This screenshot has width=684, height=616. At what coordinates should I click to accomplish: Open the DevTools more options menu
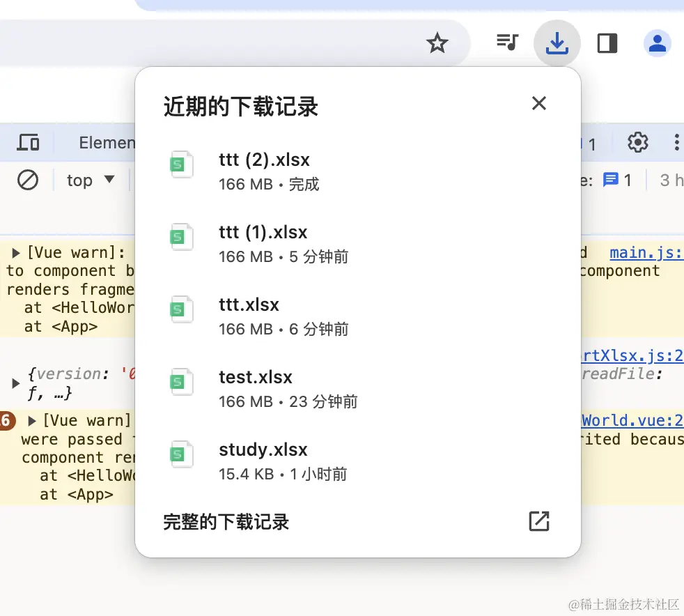676,142
